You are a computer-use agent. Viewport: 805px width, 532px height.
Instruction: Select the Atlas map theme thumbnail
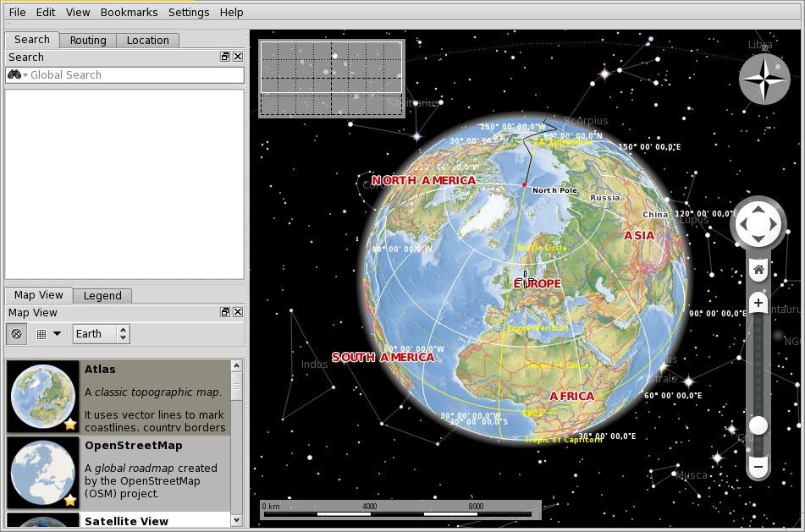pos(43,397)
